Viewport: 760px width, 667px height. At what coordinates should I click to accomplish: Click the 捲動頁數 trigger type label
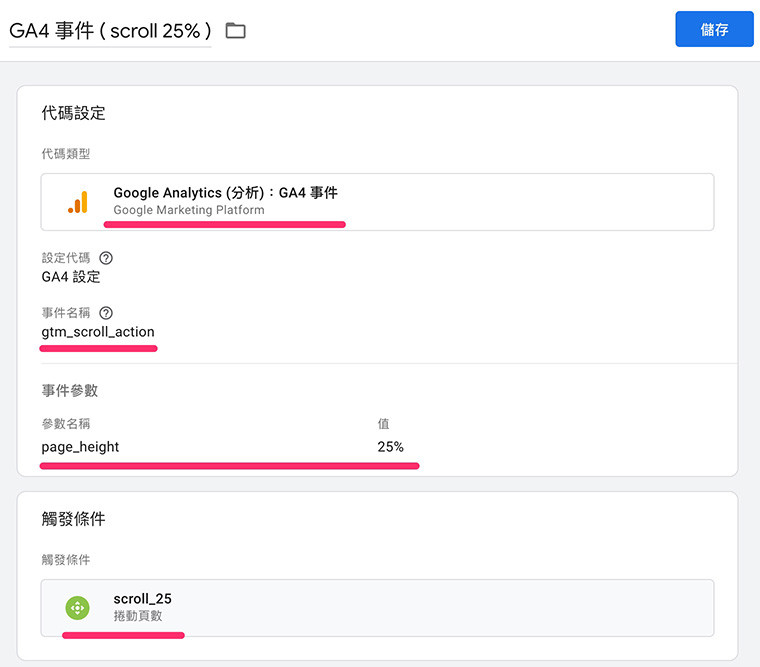tap(138, 616)
